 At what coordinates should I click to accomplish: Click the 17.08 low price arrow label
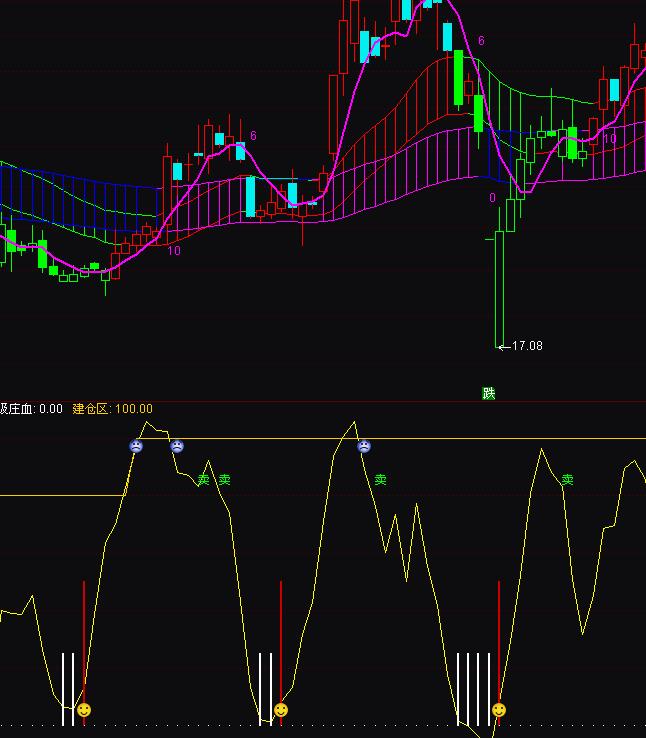521,346
